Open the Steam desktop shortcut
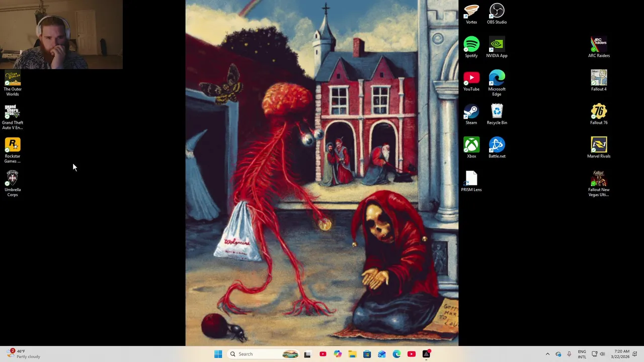 click(x=471, y=115)
